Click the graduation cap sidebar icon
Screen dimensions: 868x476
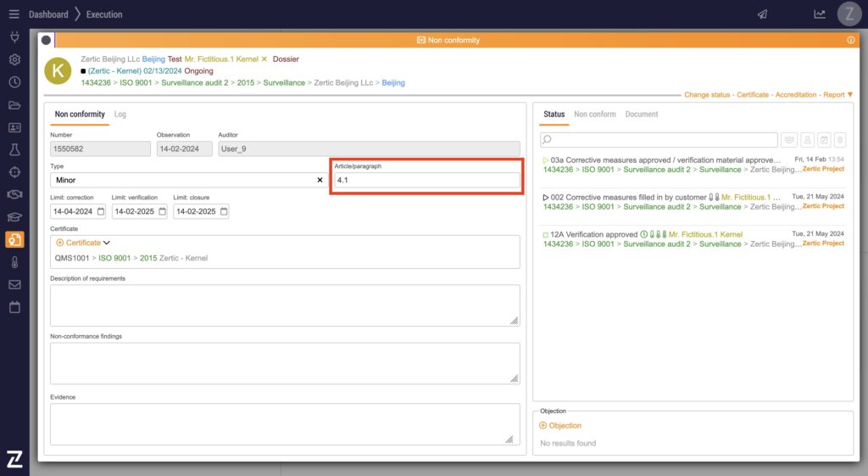click(14, 217)
